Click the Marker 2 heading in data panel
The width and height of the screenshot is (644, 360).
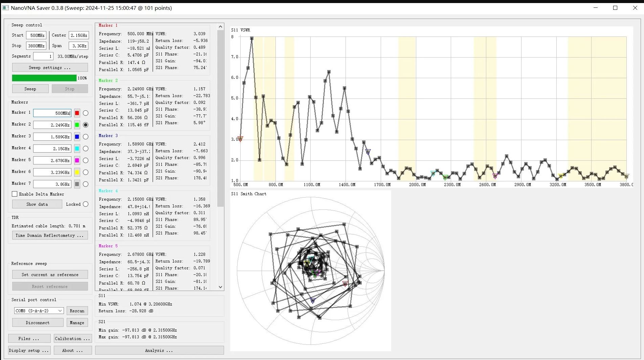(x=108, y=81)
